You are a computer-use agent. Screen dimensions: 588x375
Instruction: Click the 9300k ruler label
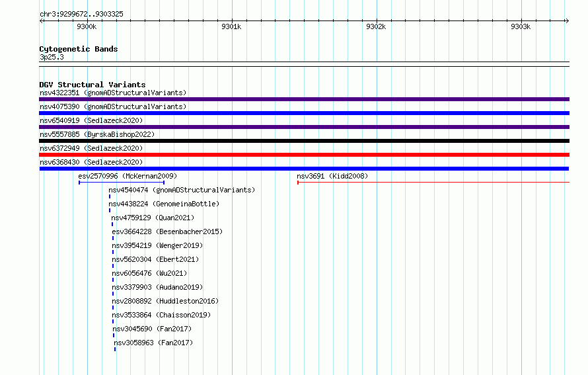coord(87,26)
